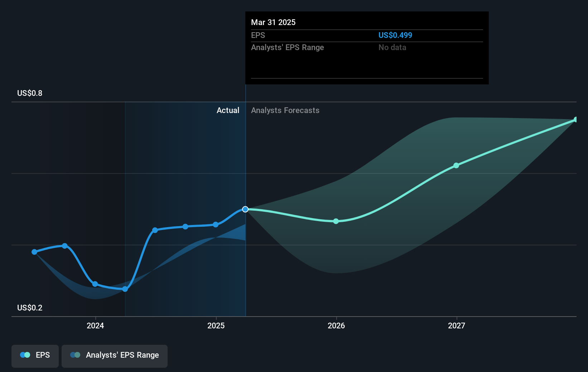This screenshot has width=588, height=372.
Task: Click the Analysts' EPS Range tooltip row label
Action: click(x=288, y=48)
